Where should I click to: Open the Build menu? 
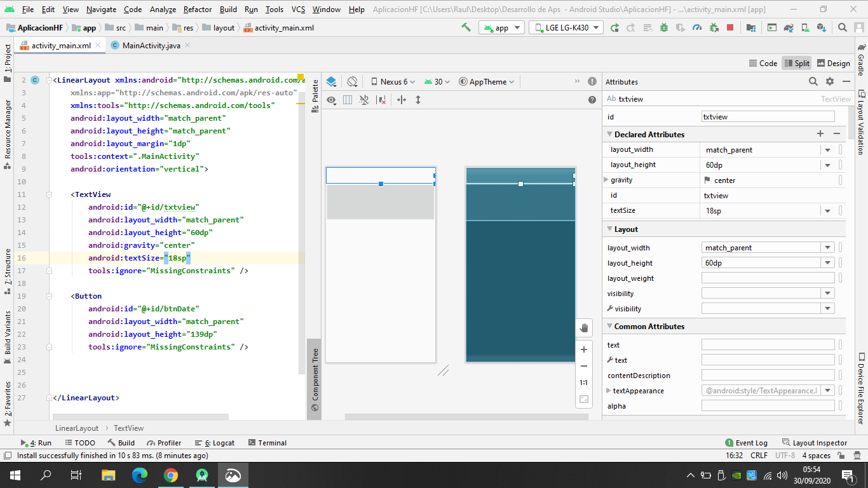(228, 10)
